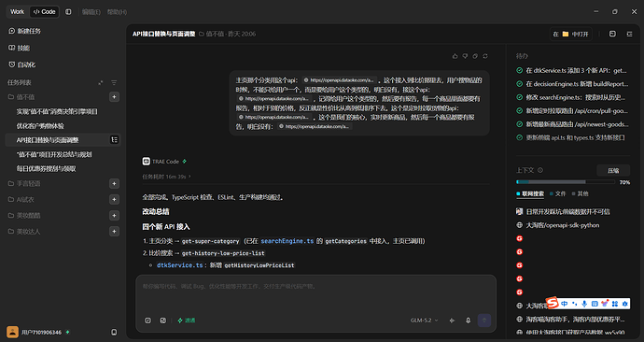Send the message with arrow button

pyautogui.click(x=484, y=321)
